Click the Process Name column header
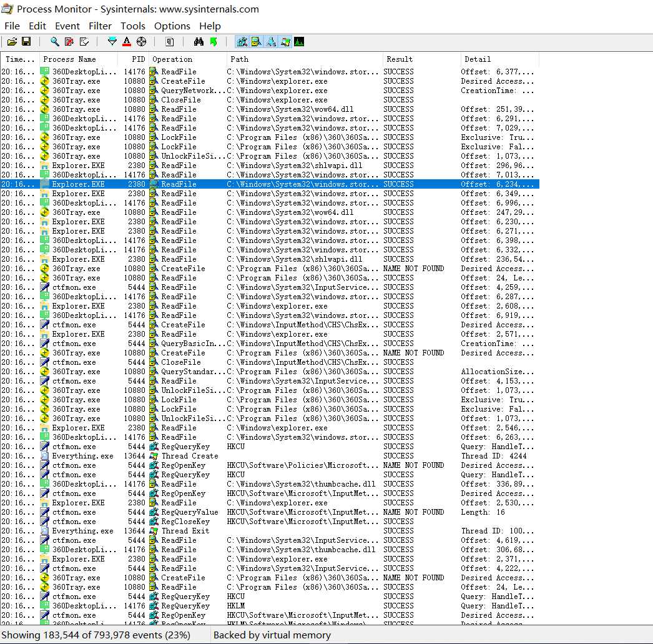 [78, 59]
